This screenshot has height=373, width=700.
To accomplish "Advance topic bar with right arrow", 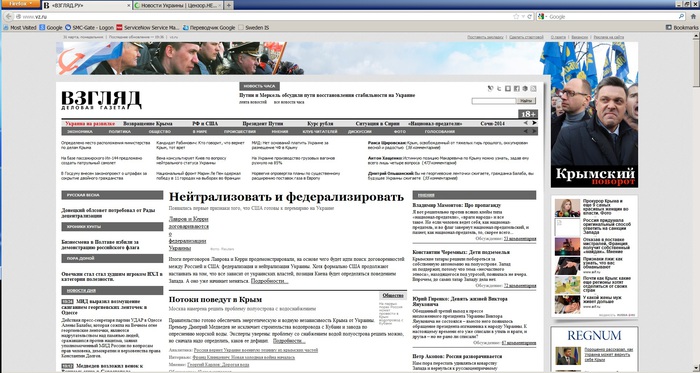I will click(x=534, y=123).
